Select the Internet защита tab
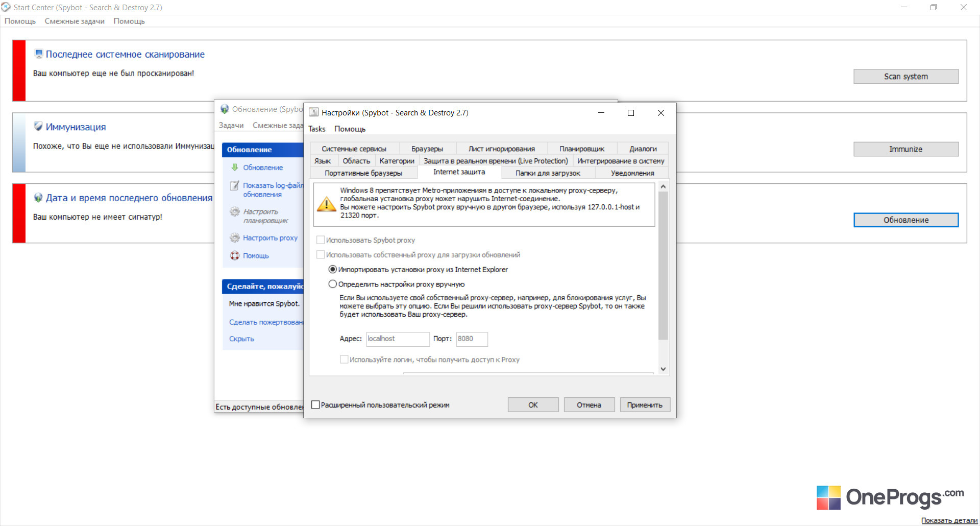Image resolution: width=980 pixels, height=526 pixels. [459, 172]
